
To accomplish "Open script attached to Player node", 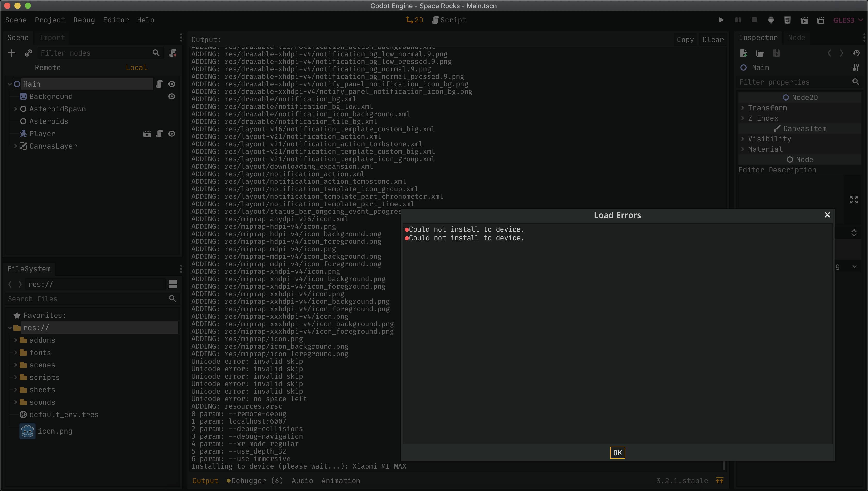I will (x=159, y=134).
